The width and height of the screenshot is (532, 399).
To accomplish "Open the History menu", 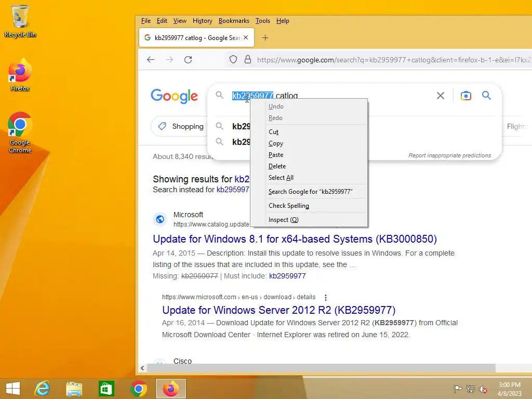I will pyautogui.click(x=203, y=21).
